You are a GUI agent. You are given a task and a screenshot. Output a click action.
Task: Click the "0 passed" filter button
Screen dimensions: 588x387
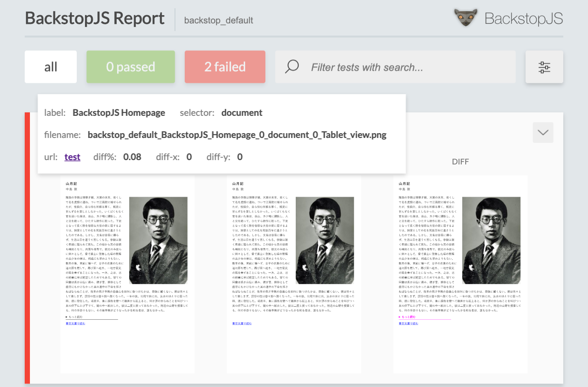[131, 67]
